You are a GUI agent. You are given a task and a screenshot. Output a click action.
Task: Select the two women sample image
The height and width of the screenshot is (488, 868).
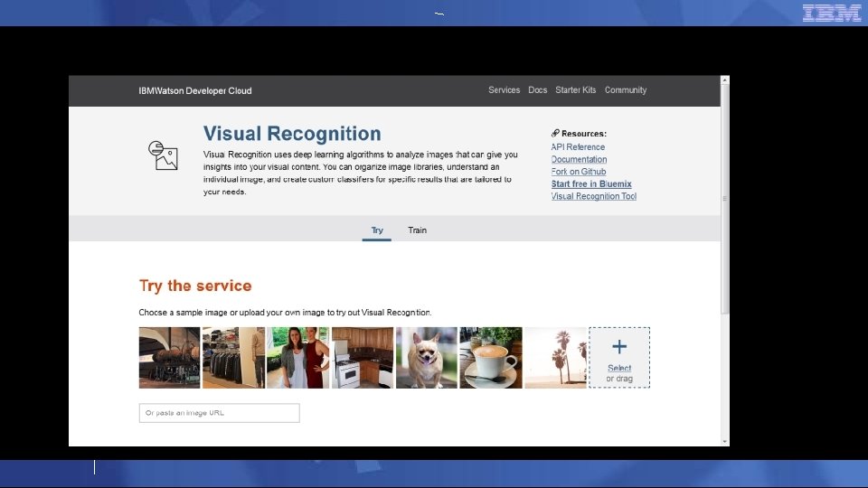pos(297,358)
